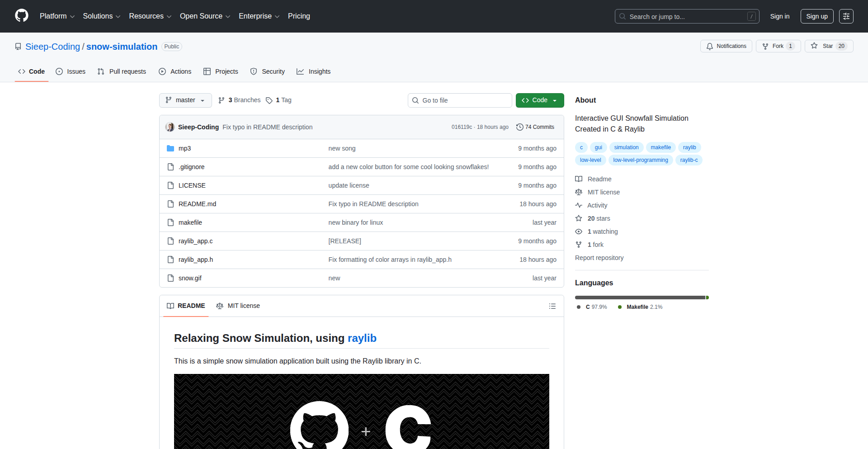This screenshot has height=449, width=868.
Task: Click the Sieep-Coding avatar in commit row
Action: [170, 127]
